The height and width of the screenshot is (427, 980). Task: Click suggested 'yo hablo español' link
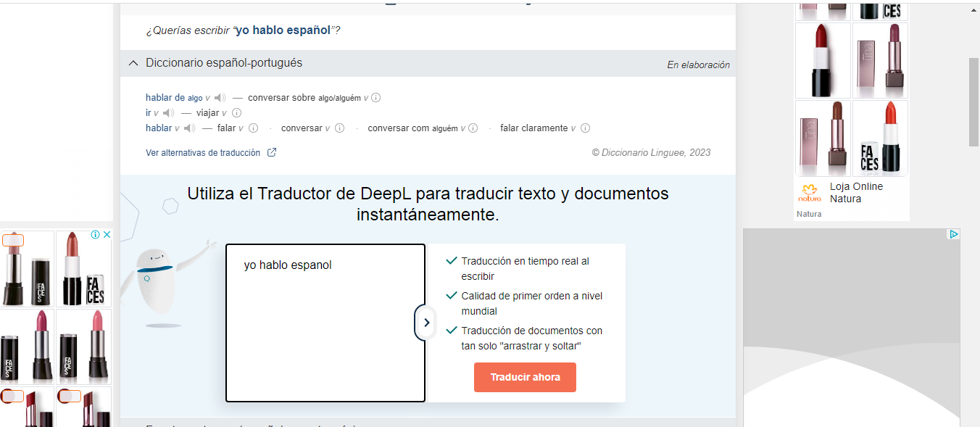point(284,30)
